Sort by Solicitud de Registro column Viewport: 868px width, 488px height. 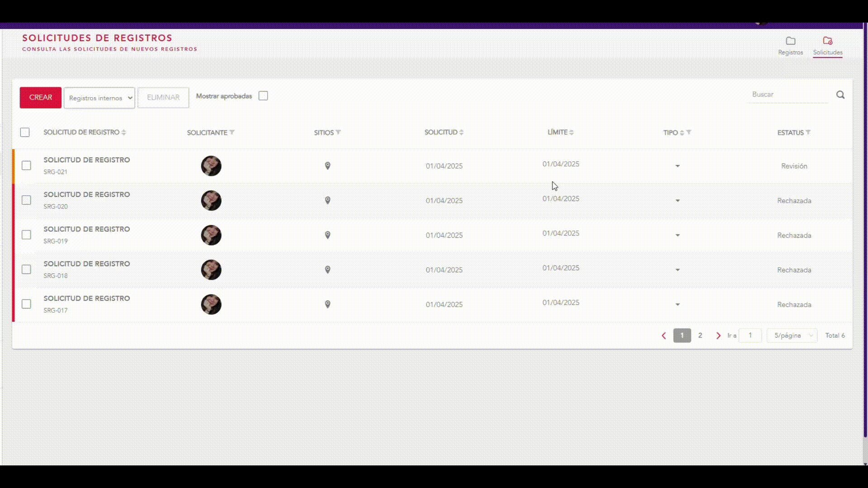pos(123,132)
